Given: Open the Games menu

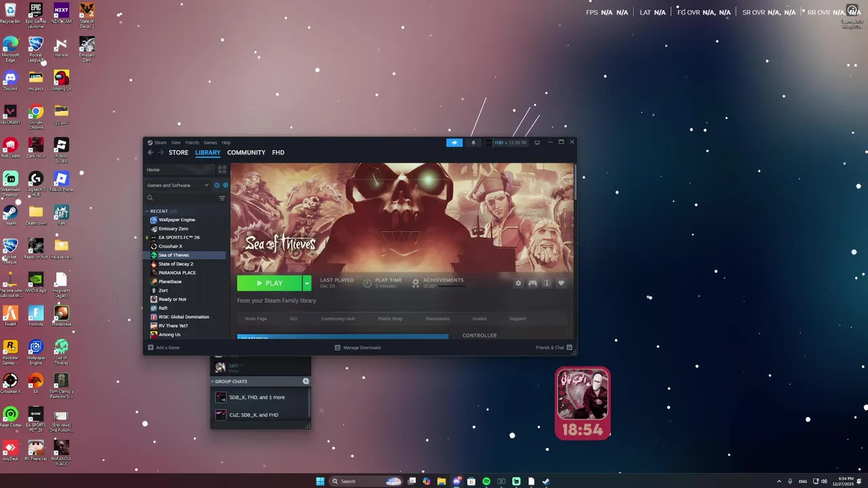Looking at the screenshot, I should (x=210, y=142).
